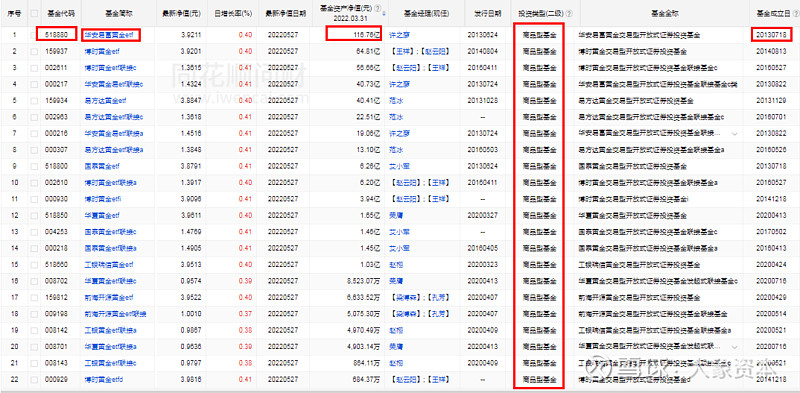Click net asset value 684.37万
The height and width of the screenshot is (393, 800).
coord(367,379)
